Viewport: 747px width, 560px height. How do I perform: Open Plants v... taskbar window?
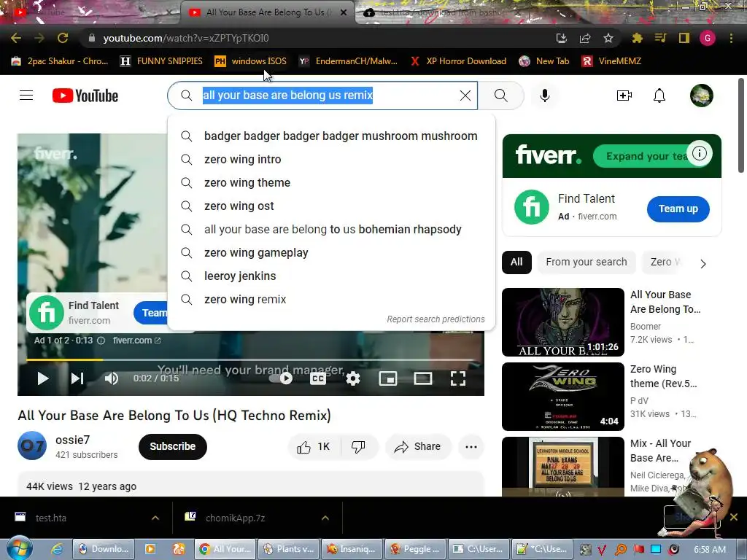(289, 549)
